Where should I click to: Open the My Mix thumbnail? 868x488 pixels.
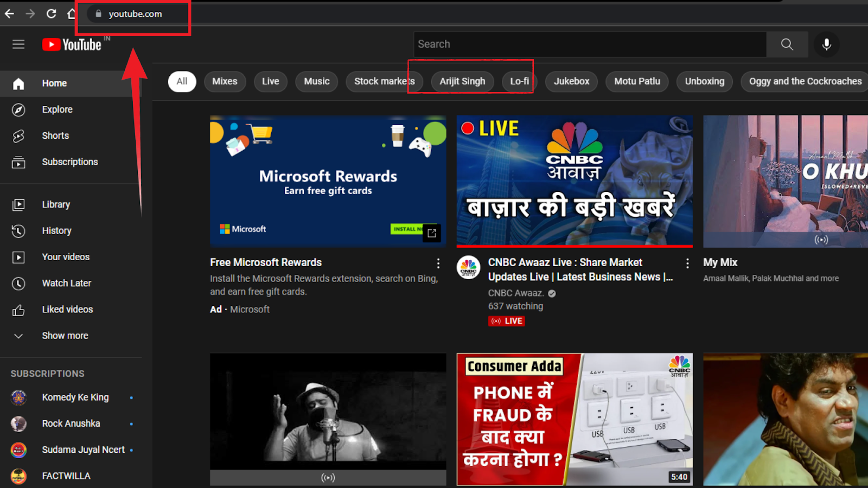click(x=786, y=181)
